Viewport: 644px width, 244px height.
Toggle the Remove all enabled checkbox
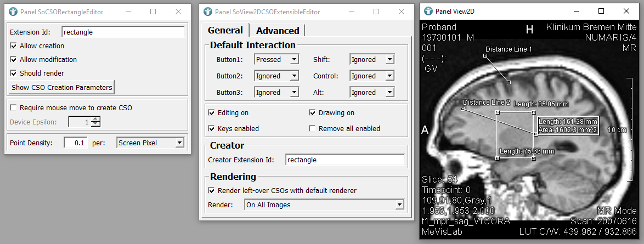(313, 129)
